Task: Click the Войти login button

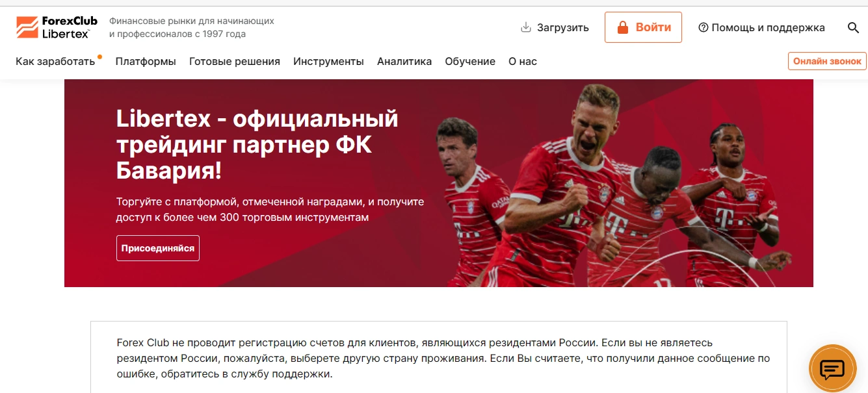Action: (x=643, y=27)
